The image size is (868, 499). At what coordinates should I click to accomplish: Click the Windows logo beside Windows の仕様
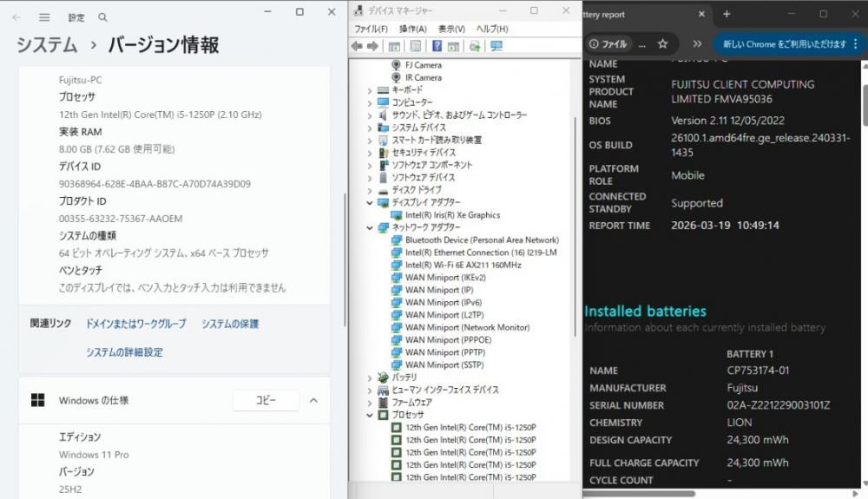[37, 400]
